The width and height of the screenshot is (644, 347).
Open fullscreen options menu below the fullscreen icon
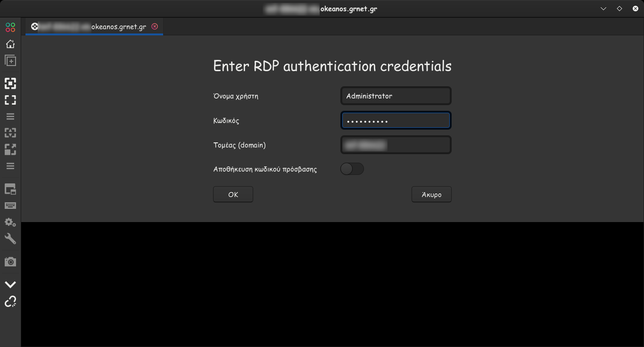pyautogui.click(x=10, y=116)
